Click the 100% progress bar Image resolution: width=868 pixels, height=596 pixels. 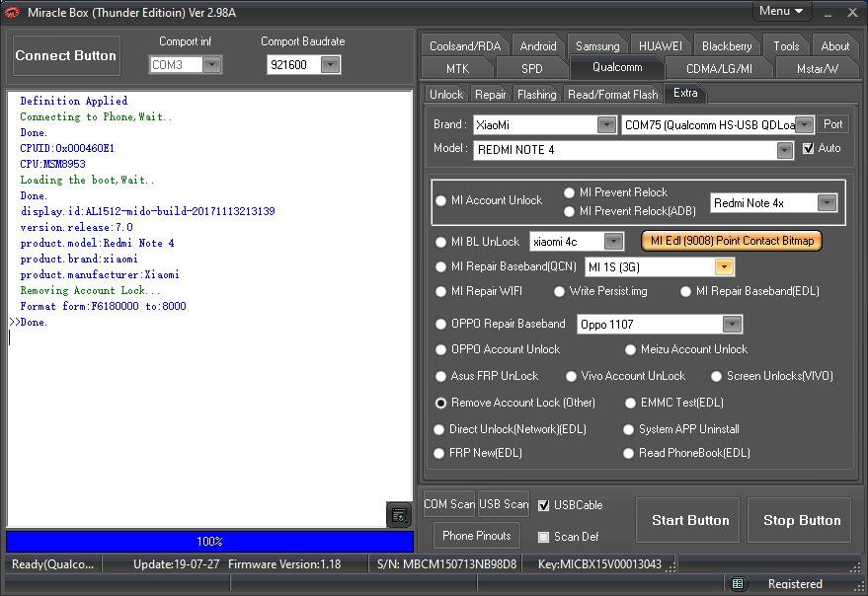click(209, 542)
